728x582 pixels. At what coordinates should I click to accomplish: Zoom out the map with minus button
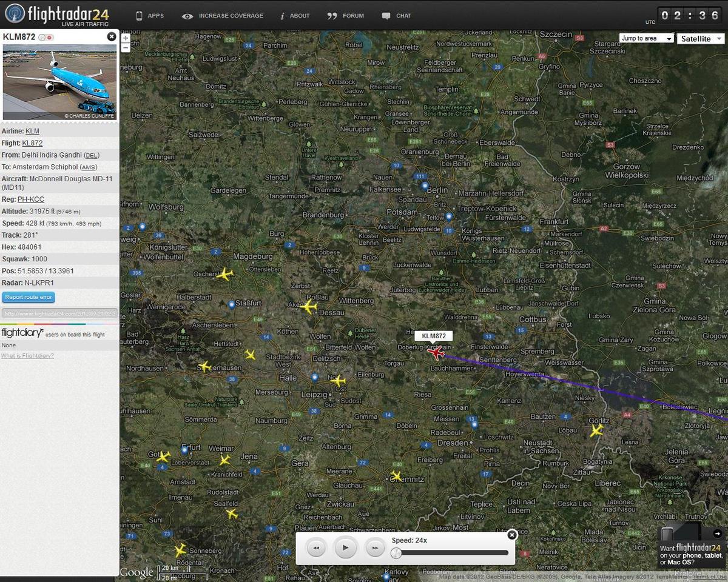[x=126, y=47]
